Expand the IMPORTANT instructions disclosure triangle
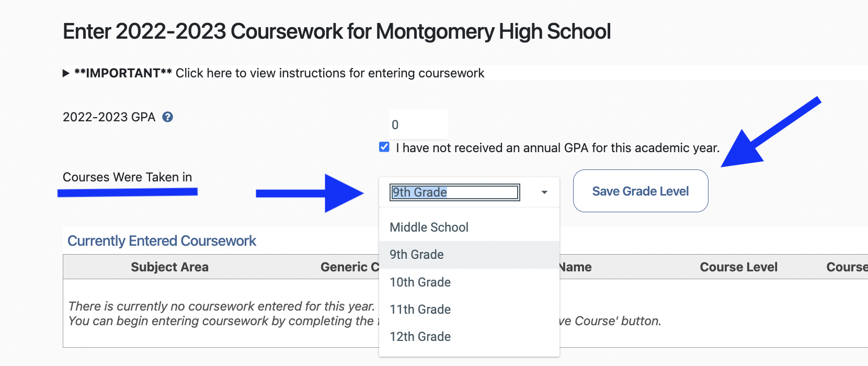The image size is (868, 366). pyautogui.click(x=66, y=73)
